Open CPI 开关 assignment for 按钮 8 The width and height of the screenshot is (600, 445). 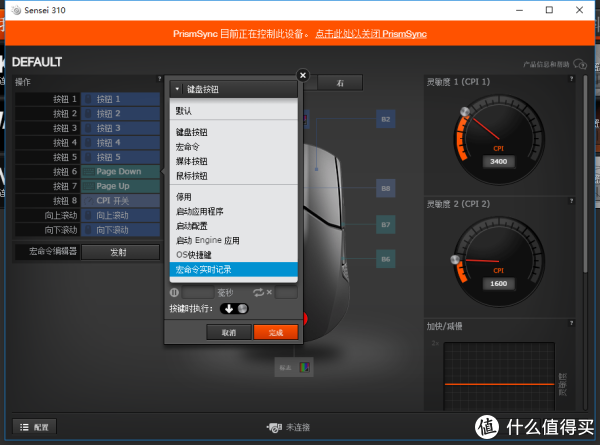pyautogui.click(x=120, y=201)
